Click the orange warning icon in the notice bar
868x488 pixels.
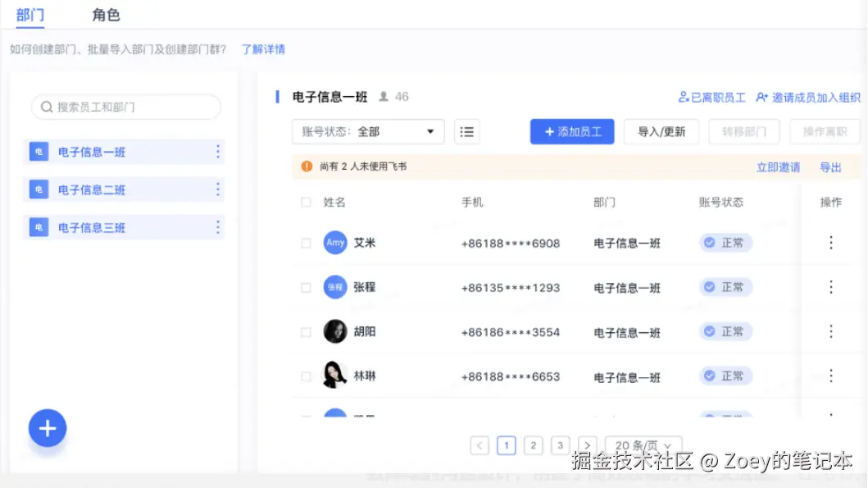307,166
